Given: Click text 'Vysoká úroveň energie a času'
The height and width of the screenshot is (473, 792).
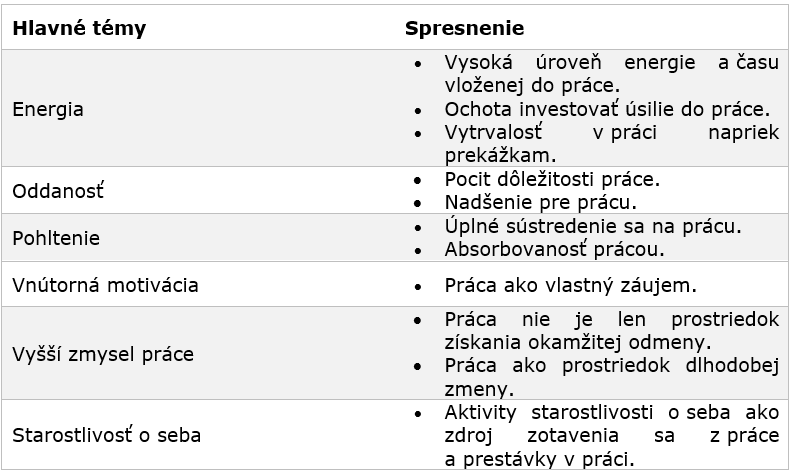Looking at the screenshot, I should pyautogui.click(x=612, y=63).
